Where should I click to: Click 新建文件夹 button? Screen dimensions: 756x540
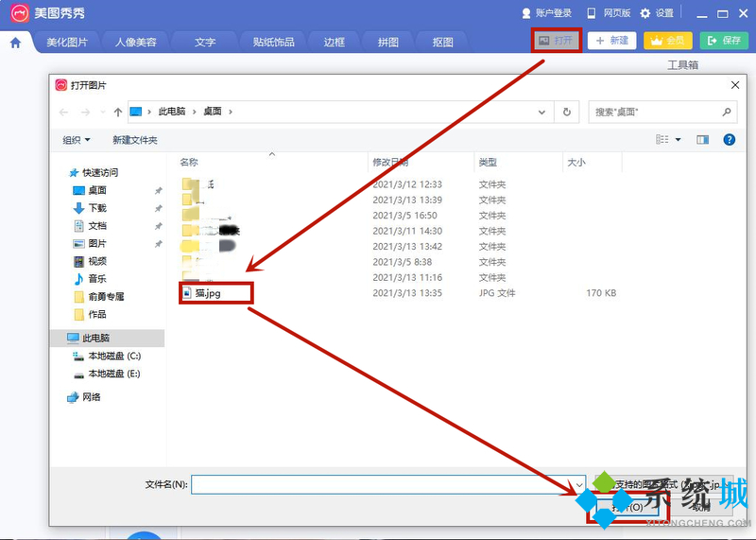[135, 140]
